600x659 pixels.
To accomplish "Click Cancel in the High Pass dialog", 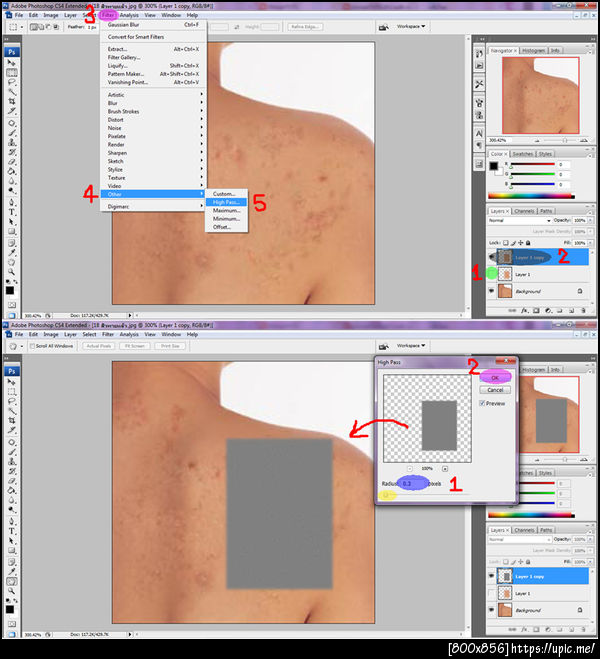I will 495,390.
